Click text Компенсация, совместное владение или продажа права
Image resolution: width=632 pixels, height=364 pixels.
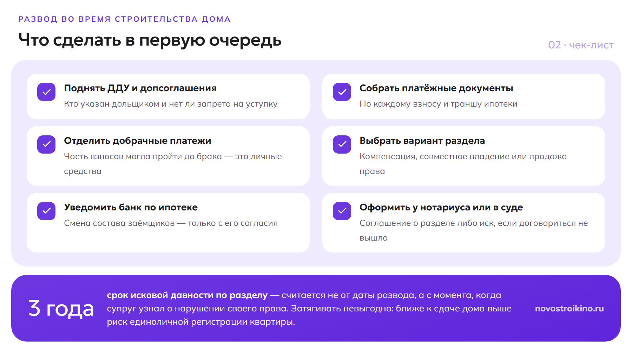[x=463, y=164]
